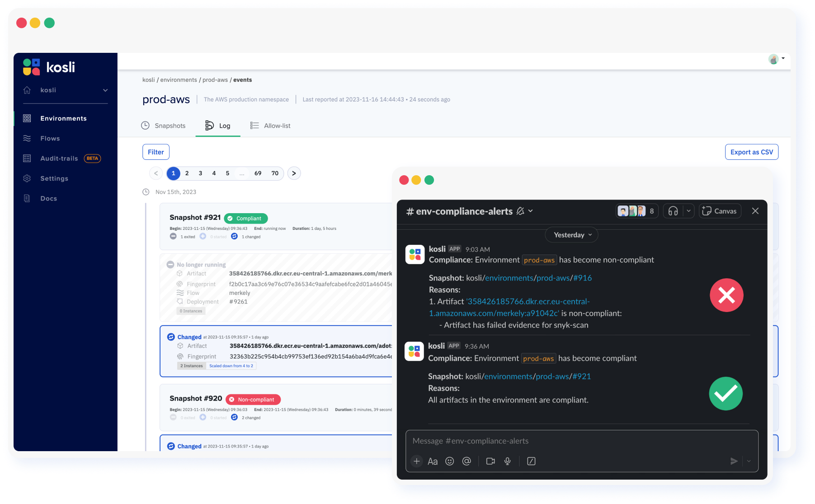Open the user avatar menu at top right
815x504 pixels.
click(x=777, y=59)
